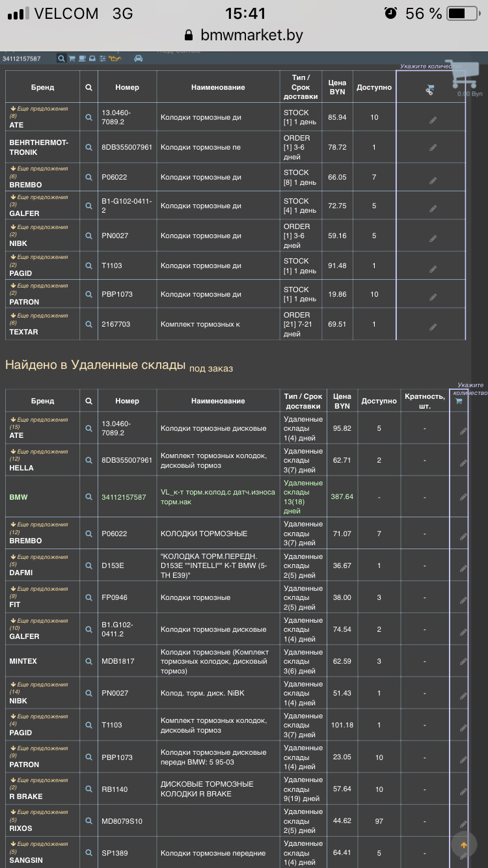This screenshot has width=488, height=868.
Task: Click magnifier for NIBK PN0027 priced 59.16
Action: [x=89, y=236]
